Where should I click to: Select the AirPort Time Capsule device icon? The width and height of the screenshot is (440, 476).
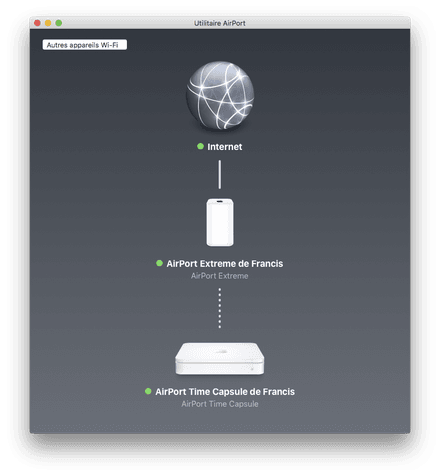pos(220,359)
